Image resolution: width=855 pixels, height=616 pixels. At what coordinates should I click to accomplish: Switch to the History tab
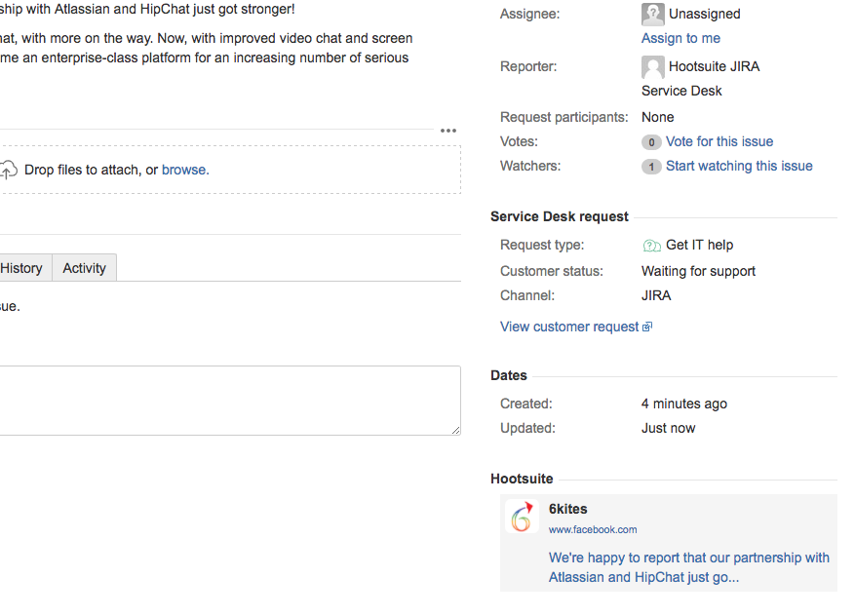[21, 268]
